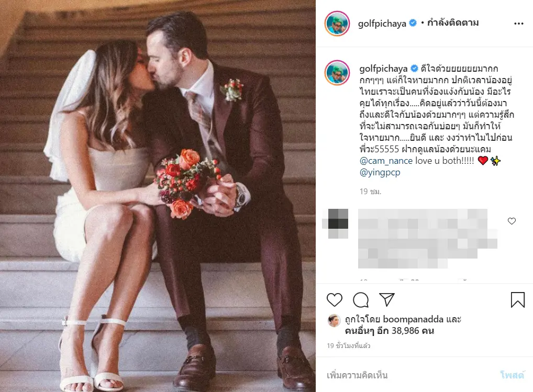This screenshot has height=392, width=533.
Task: Like the blurred comment with small heart
Action: click(x=512, y=221)
